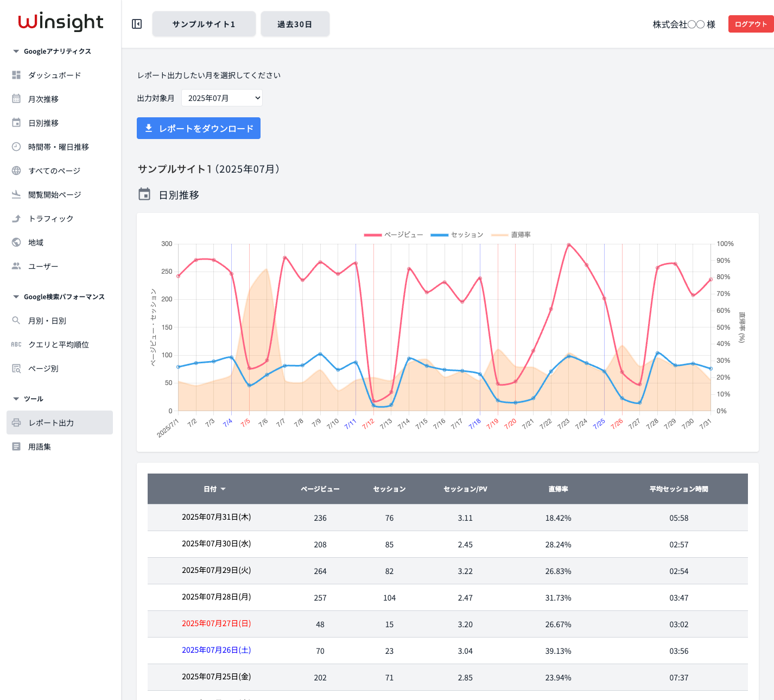Click the ページビュー column header
The width and height of the screenshot is (774, 700).
[x=320, y=489]
